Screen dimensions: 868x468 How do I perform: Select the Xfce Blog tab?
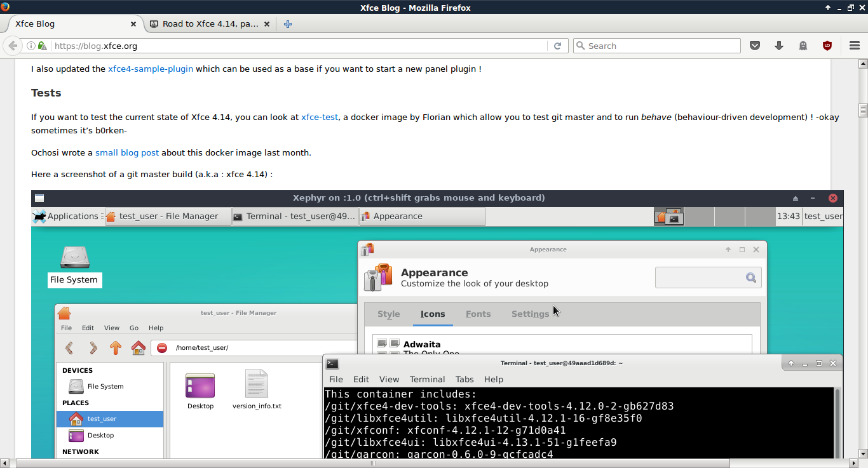(x=70, y=24)
